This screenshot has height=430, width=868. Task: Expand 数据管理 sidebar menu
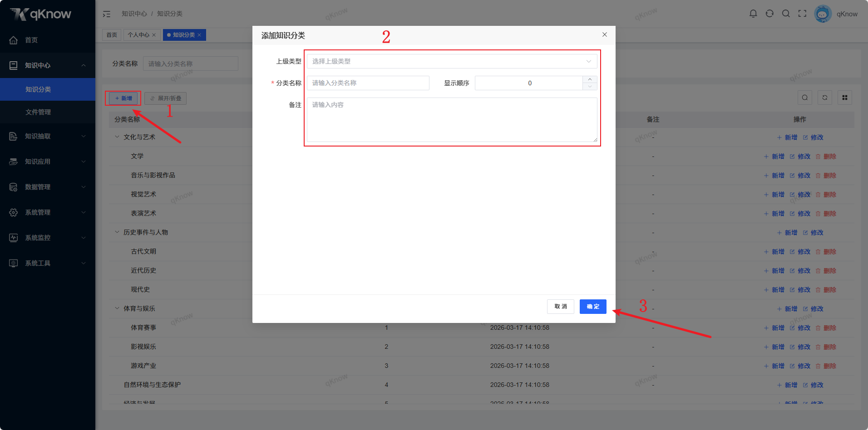(48, 187)
